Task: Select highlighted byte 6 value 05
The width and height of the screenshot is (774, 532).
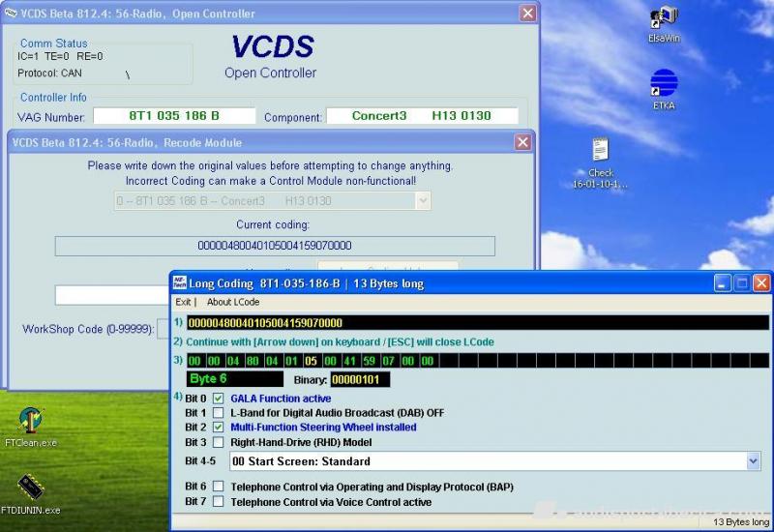Action: [311, 361]
